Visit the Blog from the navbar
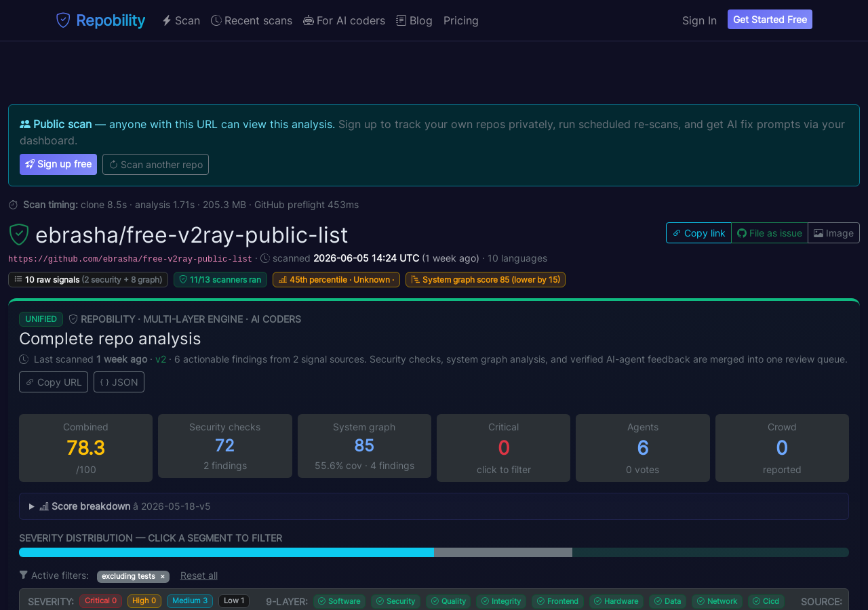This screenshot has height=610, width=868. click(414, 20)
